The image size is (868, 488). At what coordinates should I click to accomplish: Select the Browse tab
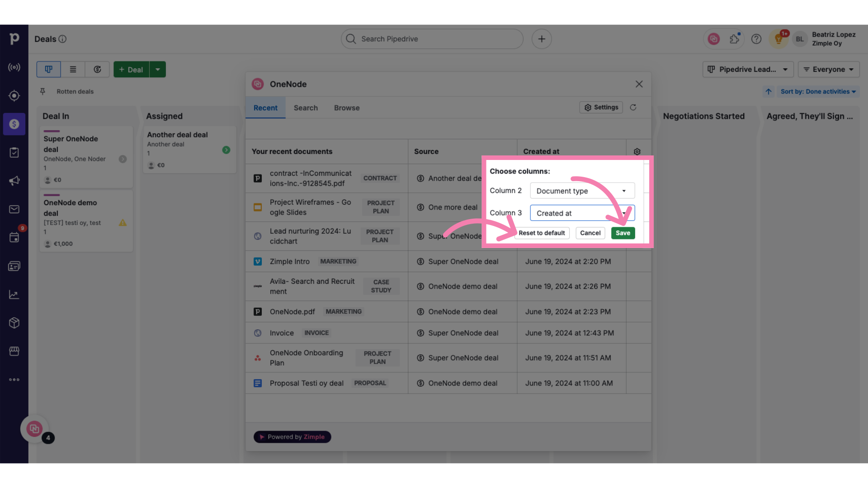click(347, 108)
